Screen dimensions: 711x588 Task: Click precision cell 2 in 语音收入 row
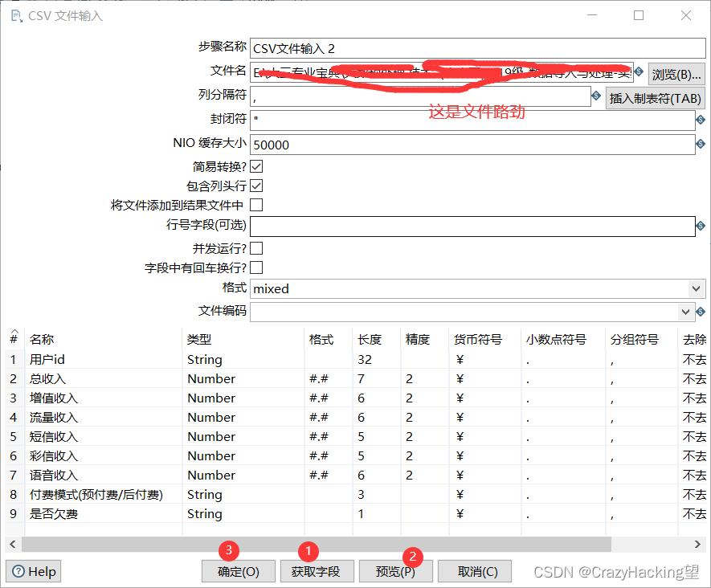click(425, 475)
